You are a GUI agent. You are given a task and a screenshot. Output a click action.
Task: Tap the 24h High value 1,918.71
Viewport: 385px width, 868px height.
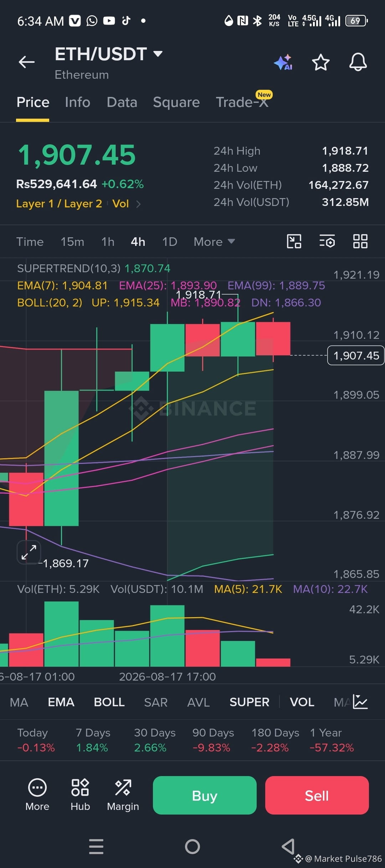pyautogui.click(x=345, y=151)
